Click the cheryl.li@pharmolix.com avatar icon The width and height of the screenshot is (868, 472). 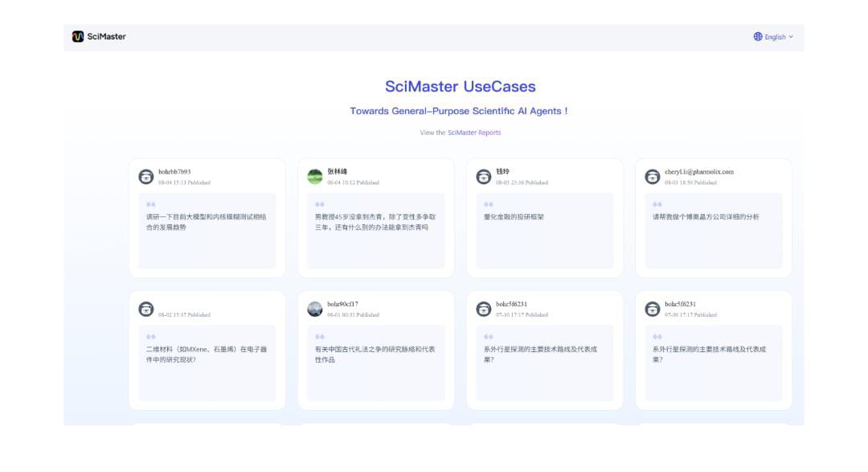pyautogui.click(x=653, y=177)
